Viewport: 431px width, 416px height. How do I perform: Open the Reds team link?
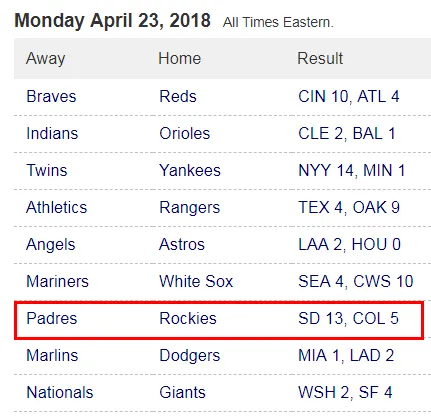(178, 97)
